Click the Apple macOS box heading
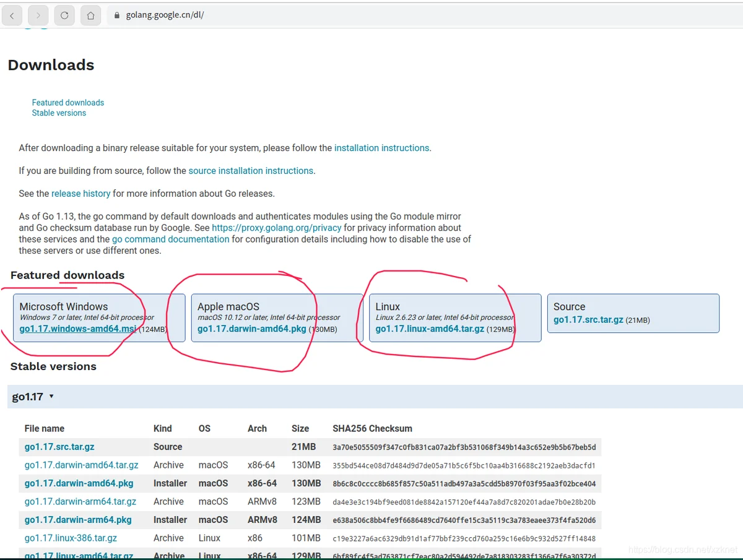 tap(228, 307)
